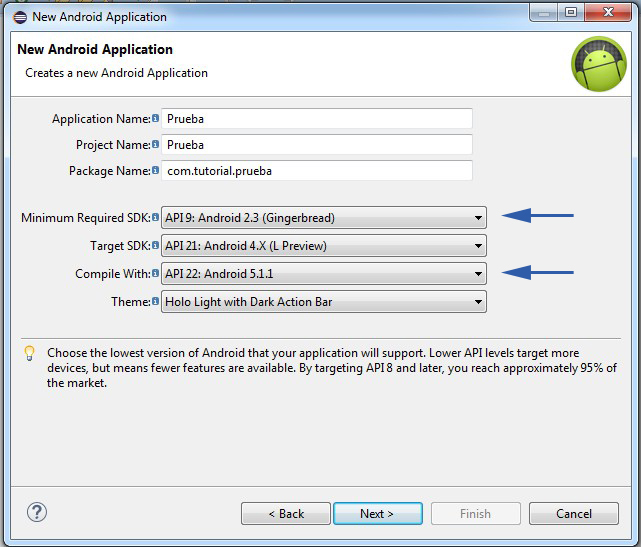Click the Eclipse icon in the title bar

pos(20,17)
